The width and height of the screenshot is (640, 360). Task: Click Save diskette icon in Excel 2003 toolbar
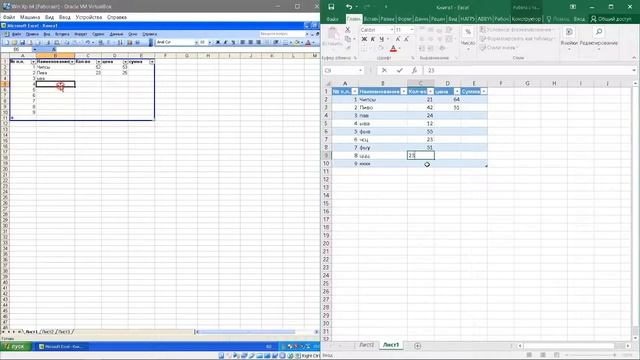click(x=22, y=42)
